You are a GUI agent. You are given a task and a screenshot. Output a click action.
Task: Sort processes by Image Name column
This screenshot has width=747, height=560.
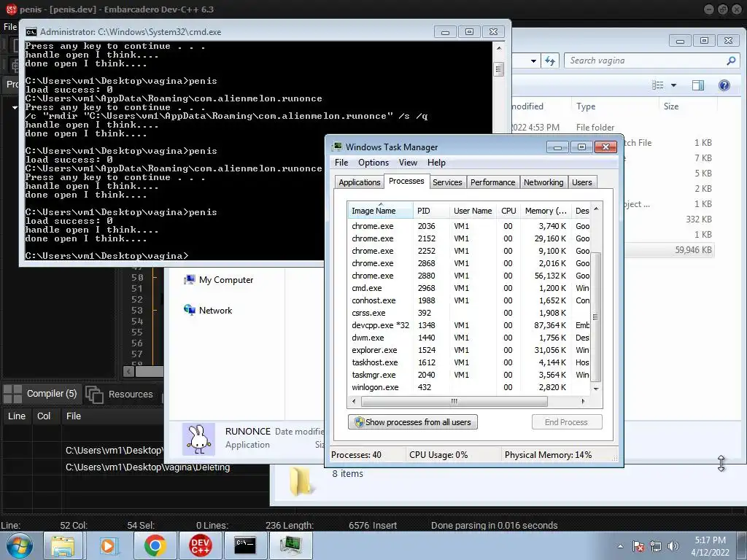click(381, 211)
